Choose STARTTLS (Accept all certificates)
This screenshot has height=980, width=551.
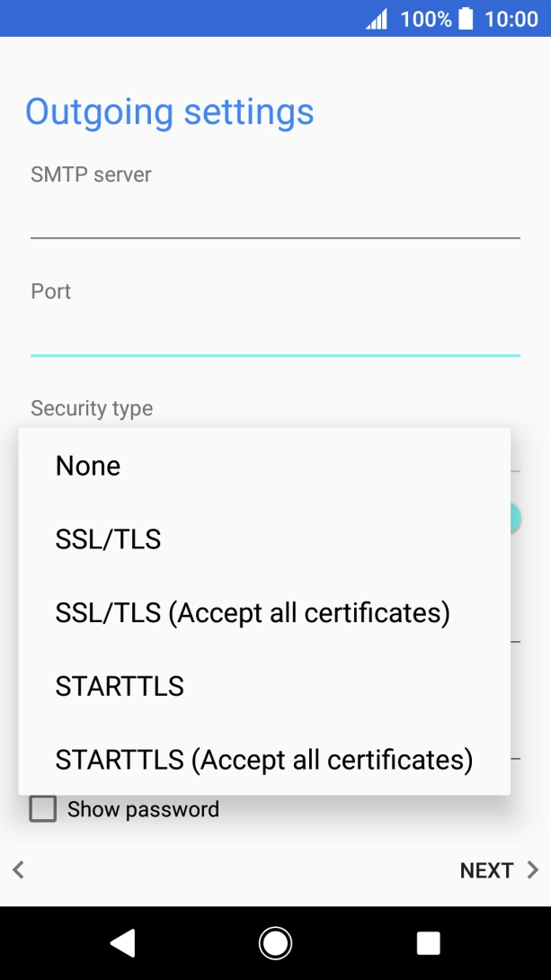click(x=264, y=761)
